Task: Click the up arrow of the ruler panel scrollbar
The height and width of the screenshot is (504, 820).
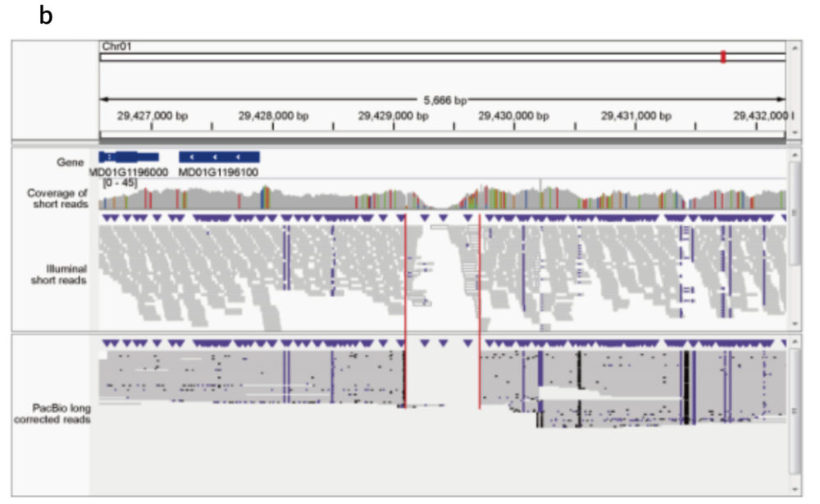Action: (x=793, y=46)
